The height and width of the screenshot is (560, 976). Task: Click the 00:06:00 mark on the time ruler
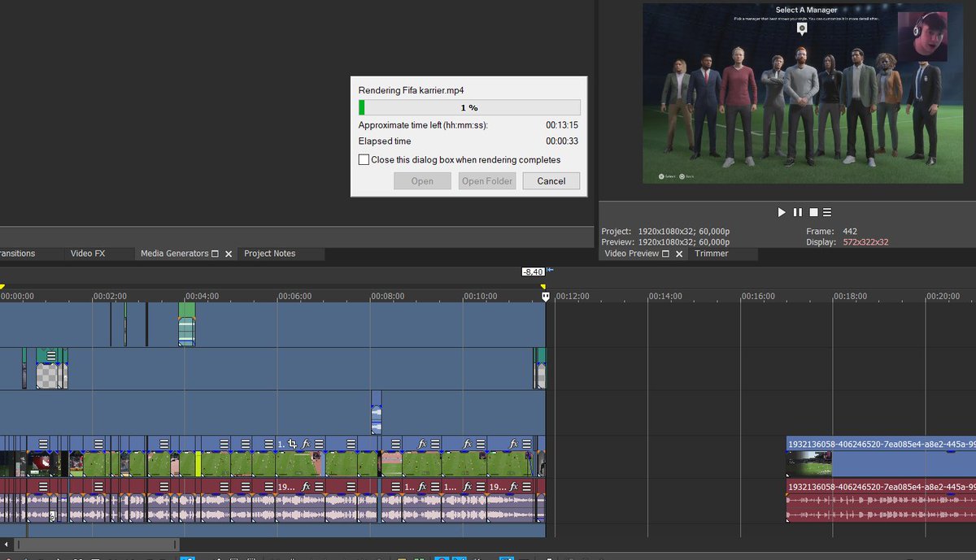point(295,297)
